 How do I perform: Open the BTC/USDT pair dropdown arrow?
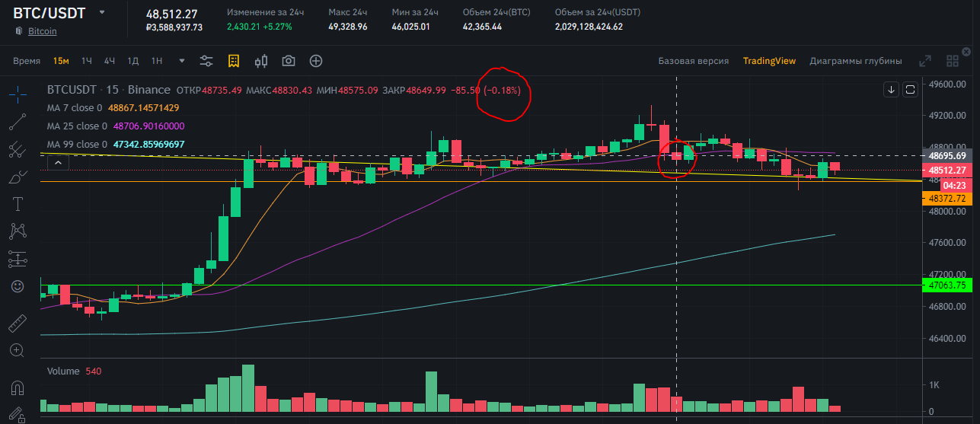pyautogui.click(x=102, y=13)
